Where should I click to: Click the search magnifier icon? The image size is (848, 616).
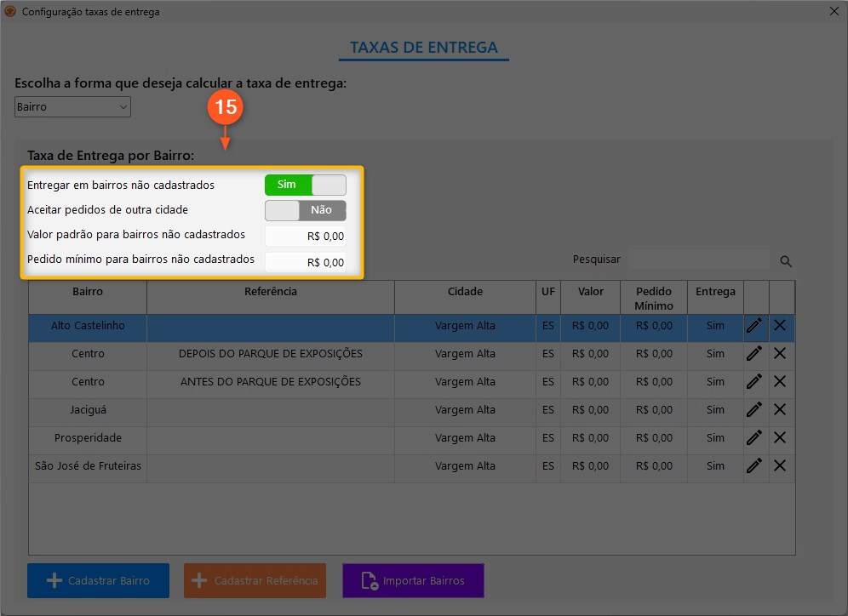[x=786, y=261]
